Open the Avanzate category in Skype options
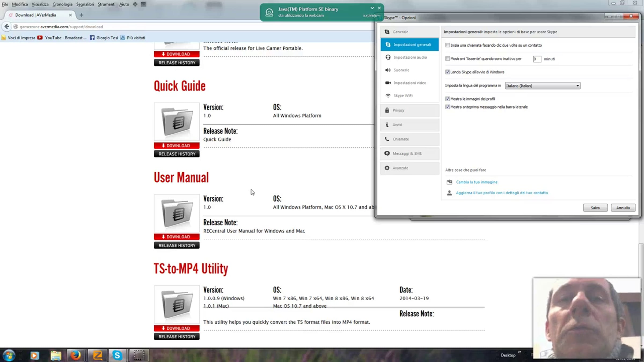Screen dimensions: 644x362 pos(409,168)
